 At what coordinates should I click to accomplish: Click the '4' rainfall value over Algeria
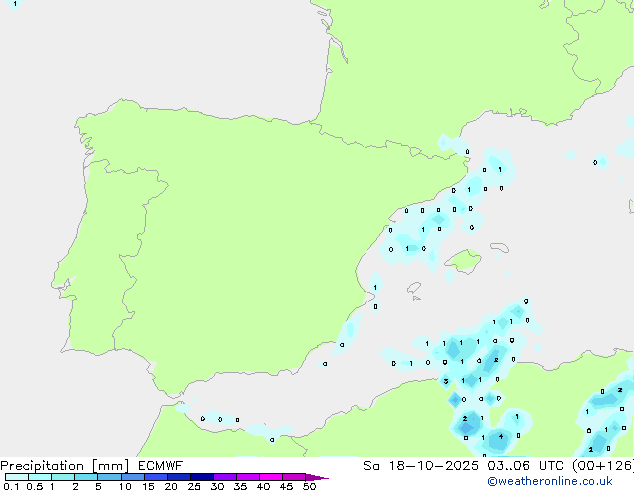pyautogui.click(x=501, y=436)
